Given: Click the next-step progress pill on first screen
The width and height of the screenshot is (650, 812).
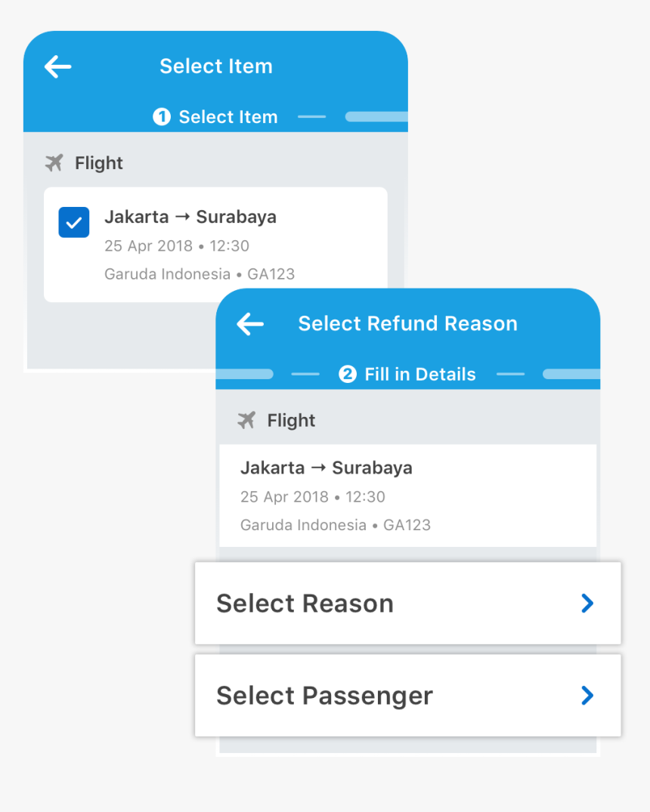Looking at the screenshot, I should tap(376, 117).
